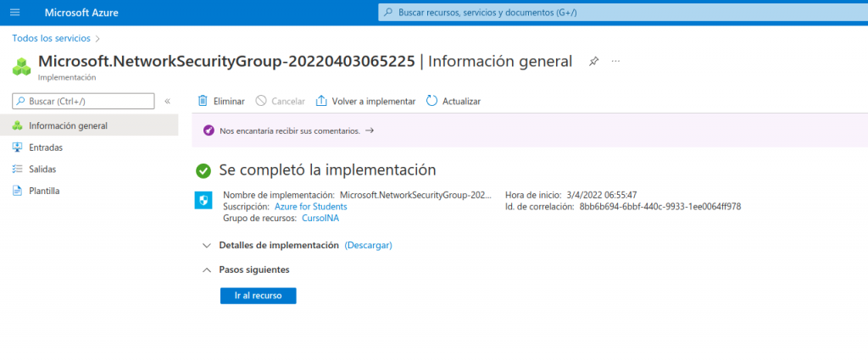Select the correlation ID value text
Screen dimensions: 868x361
click(x=659, y=207)
